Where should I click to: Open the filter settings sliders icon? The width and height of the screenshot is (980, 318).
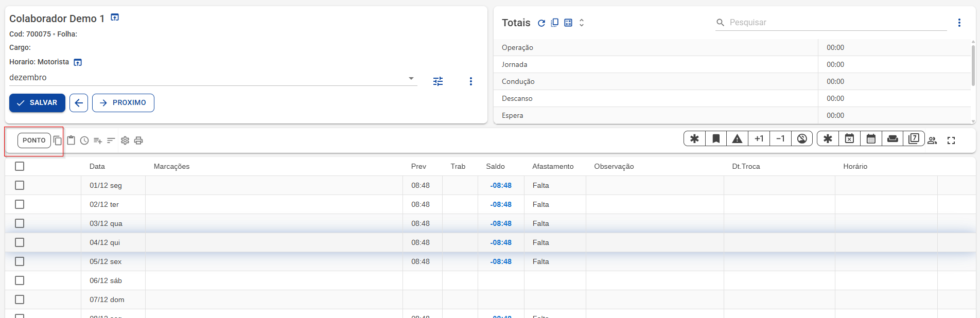[x=438, y=81]
